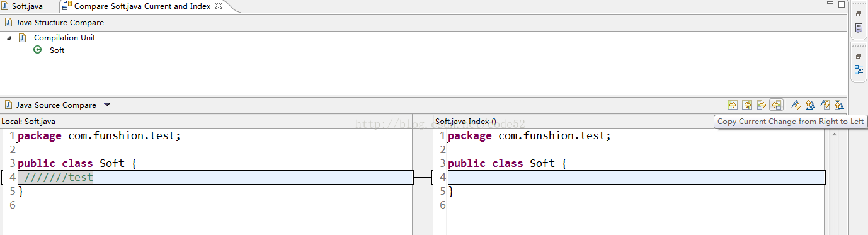Go to next difference icon
The height and width of the screenshot is (235, 868).
(796, 105)
